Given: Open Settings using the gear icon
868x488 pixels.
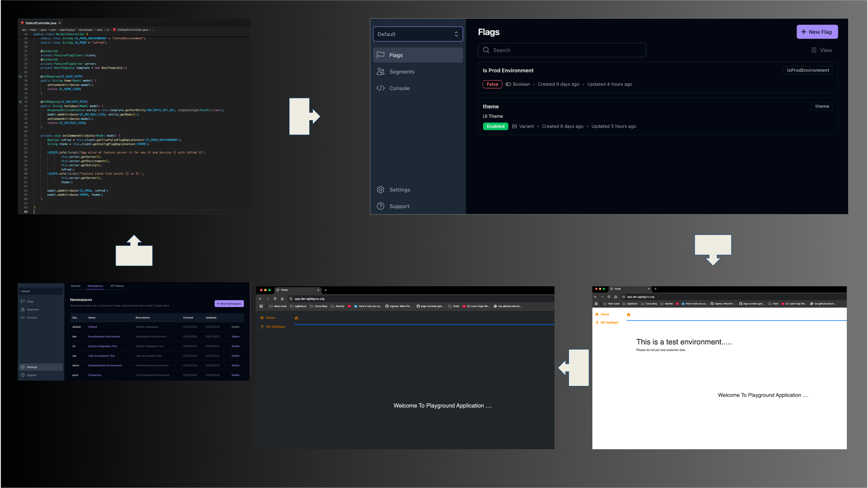Looking at the screenshot, I should tap(380, 190).
